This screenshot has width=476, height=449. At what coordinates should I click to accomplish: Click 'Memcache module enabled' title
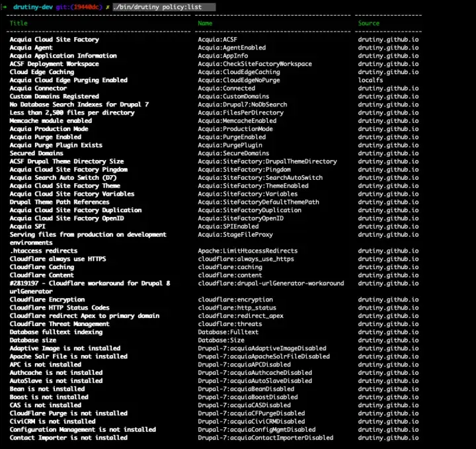point(51,121)
